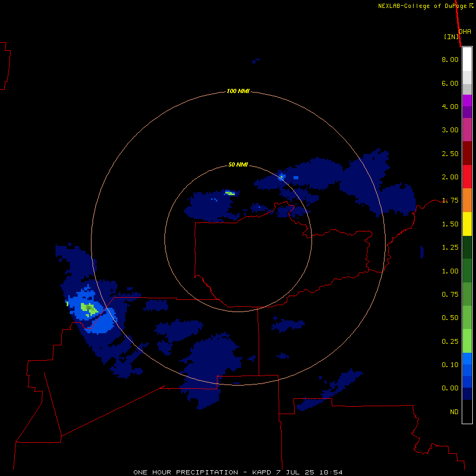Select the 2.00 legend value

point(450,177)
